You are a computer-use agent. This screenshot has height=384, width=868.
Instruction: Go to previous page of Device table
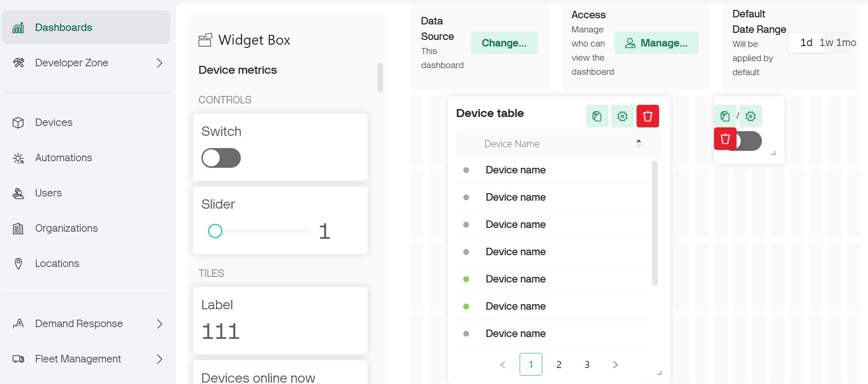(x=503, y=364)
